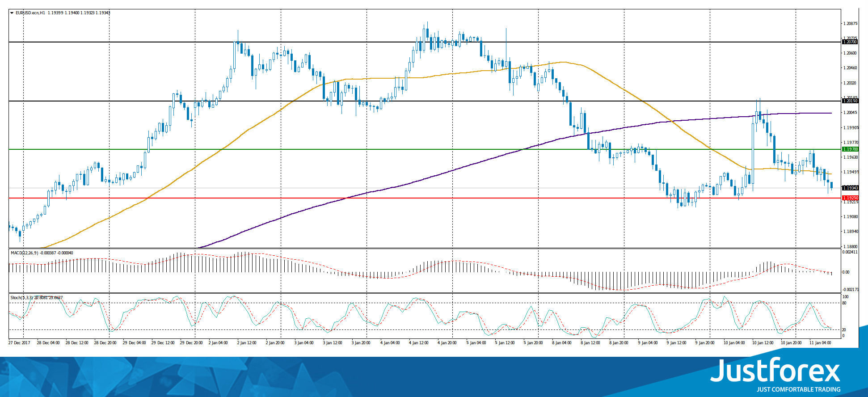Click the 1.19630 price axis label
Screen dimensions: 868x397
[851, 157]
